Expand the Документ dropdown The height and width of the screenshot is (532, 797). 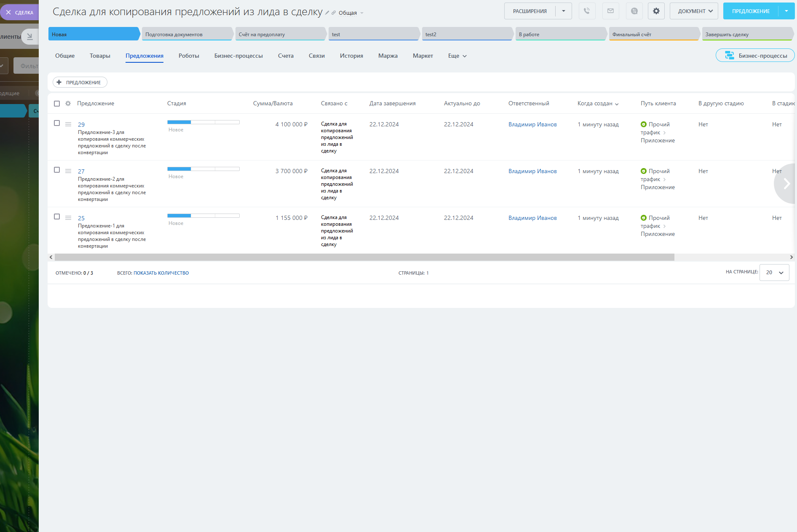coord(694,11)
